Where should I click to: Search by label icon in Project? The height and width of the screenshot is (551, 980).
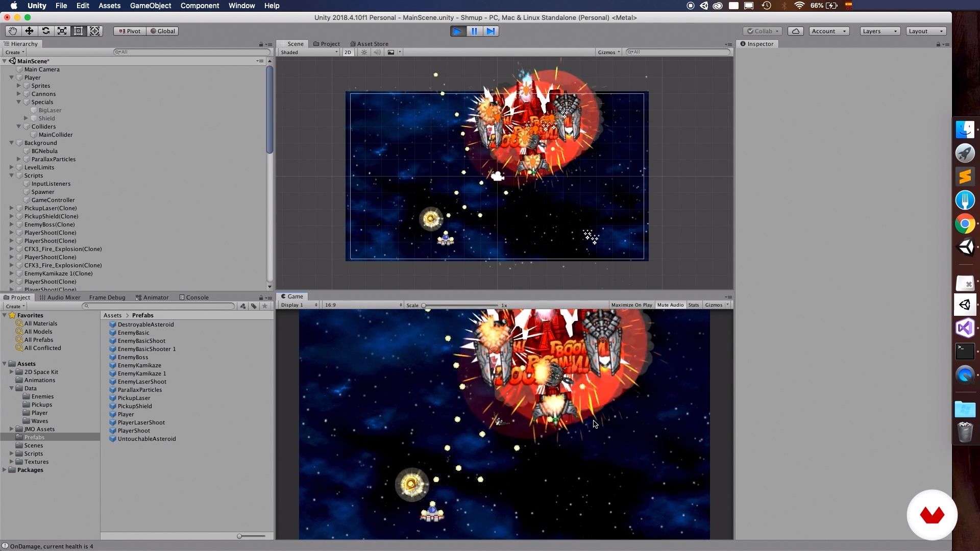pos(254,306)
